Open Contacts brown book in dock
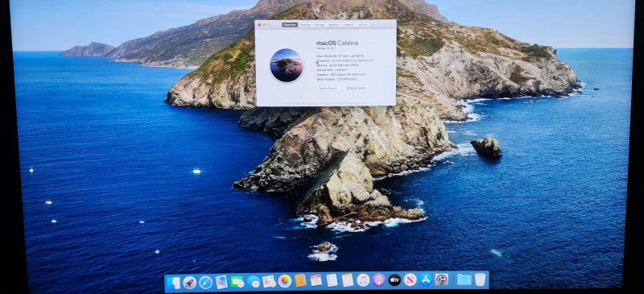Image resolution: width=644 pixels, height=294 pixels. (300, 281)
